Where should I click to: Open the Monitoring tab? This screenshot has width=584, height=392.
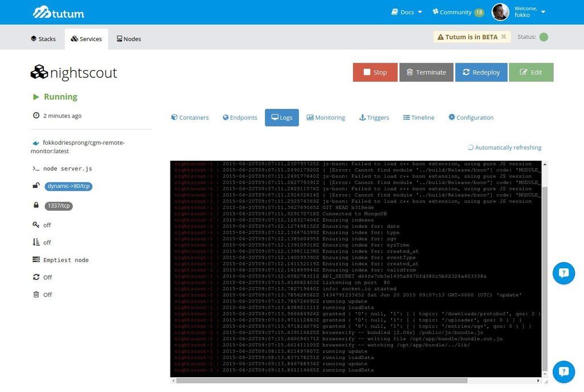[x=326, y=117]
